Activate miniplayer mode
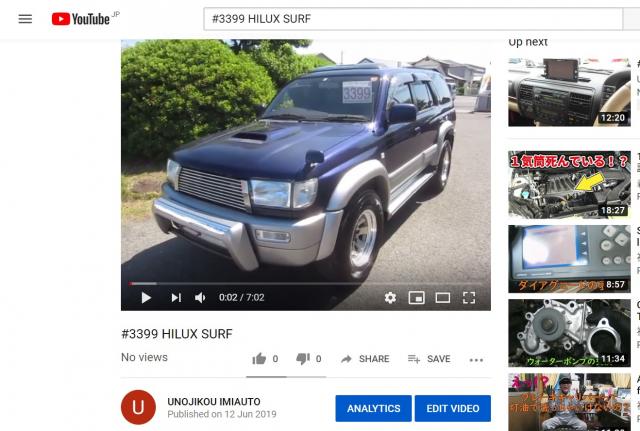 pos(416,298)
